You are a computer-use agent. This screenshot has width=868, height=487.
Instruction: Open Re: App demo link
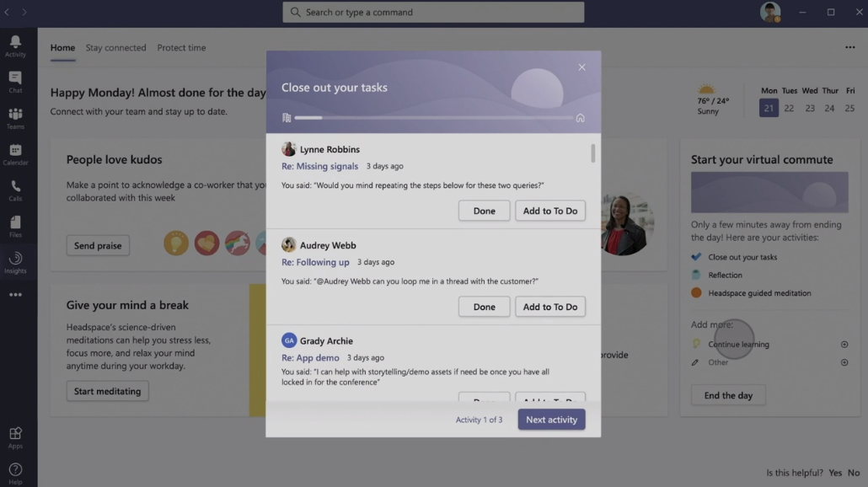(x=310, y=357)
